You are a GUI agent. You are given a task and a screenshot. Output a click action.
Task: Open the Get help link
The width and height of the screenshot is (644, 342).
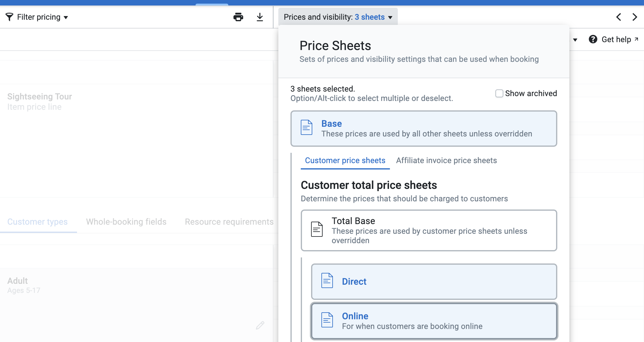pyautogui.click(x=620, y=39)
